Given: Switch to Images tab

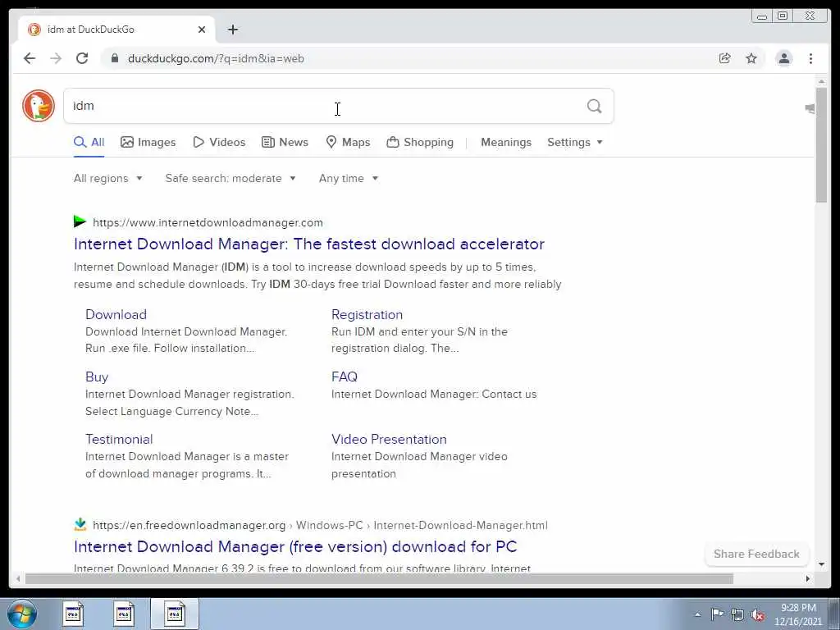Looking at the screenshot, I should pyautogui.click(x=148, y=142).
